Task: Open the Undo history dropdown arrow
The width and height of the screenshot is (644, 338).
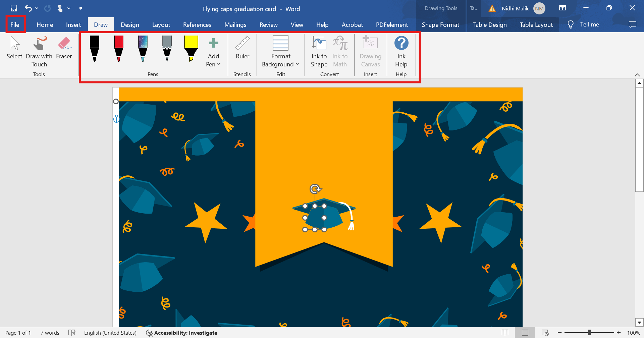Action: tap(37, 8)
